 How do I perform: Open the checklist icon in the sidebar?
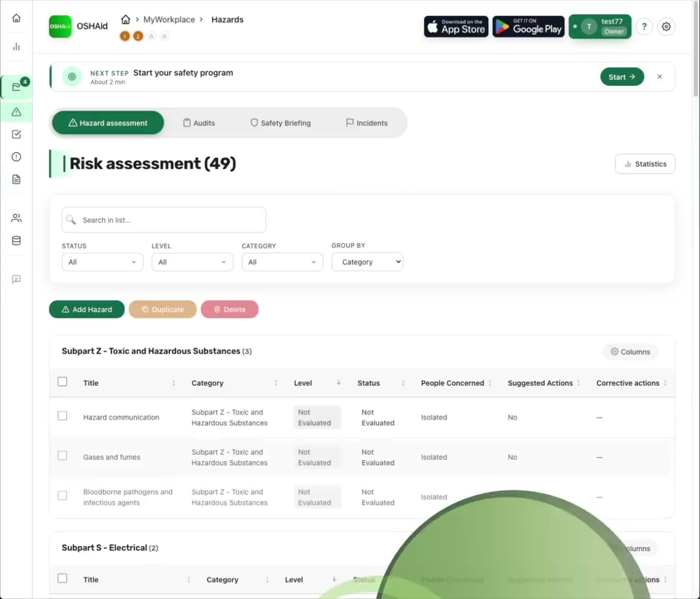[16, 134]
